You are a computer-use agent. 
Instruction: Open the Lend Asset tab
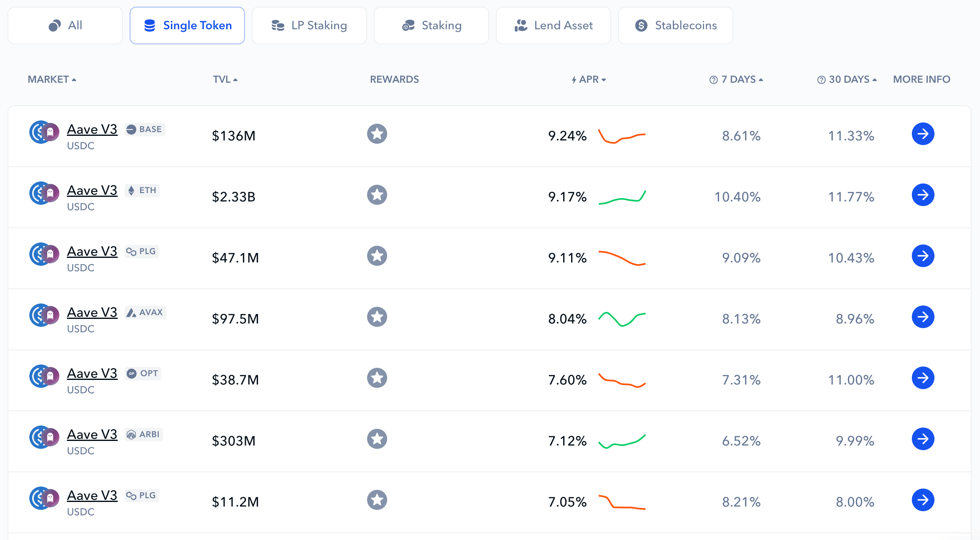click(554, 25)
